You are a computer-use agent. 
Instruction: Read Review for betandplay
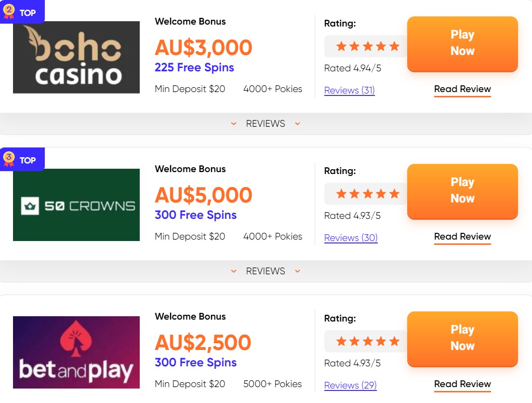pyautogui.click(x=463, y=384)
